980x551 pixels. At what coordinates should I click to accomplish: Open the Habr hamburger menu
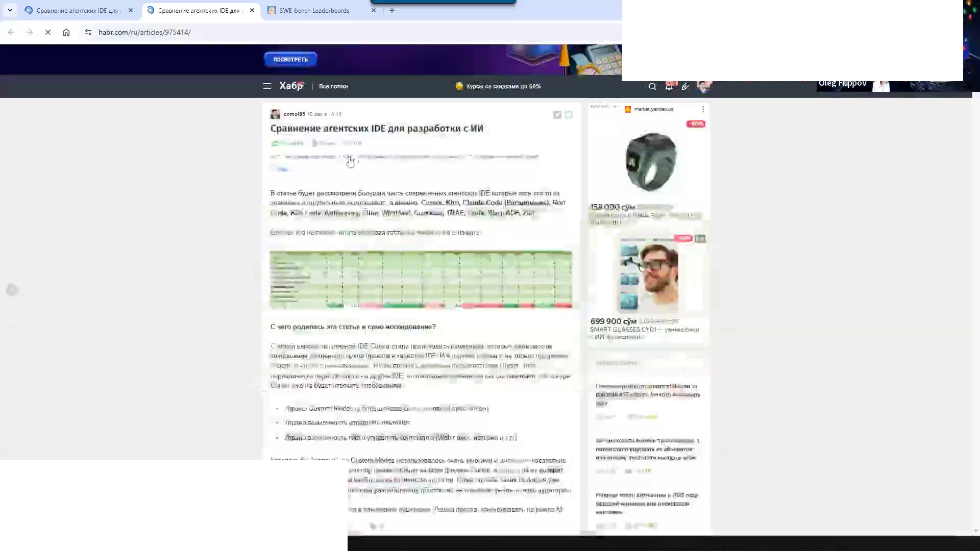coord(267,86)
